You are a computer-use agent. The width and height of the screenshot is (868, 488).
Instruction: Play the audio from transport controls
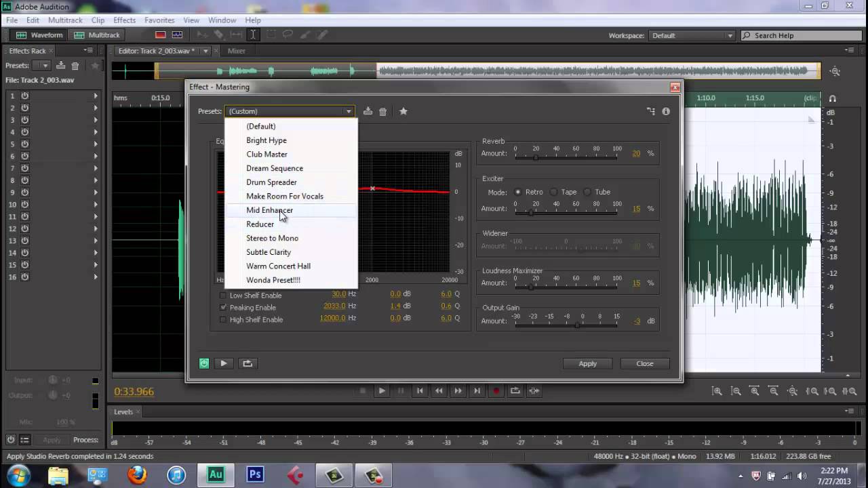(382, 390)
